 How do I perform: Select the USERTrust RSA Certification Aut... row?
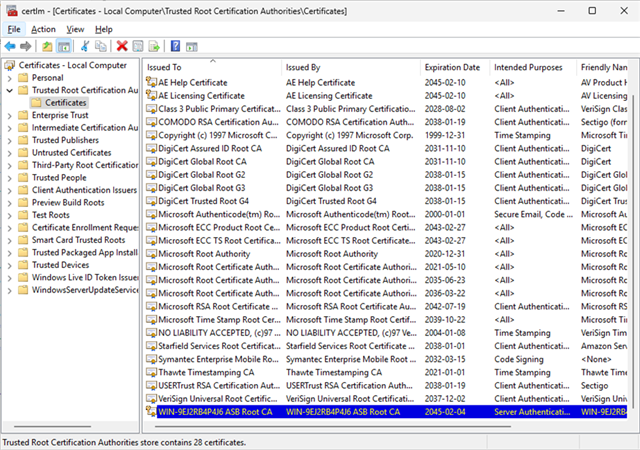(x=386, y=385)
